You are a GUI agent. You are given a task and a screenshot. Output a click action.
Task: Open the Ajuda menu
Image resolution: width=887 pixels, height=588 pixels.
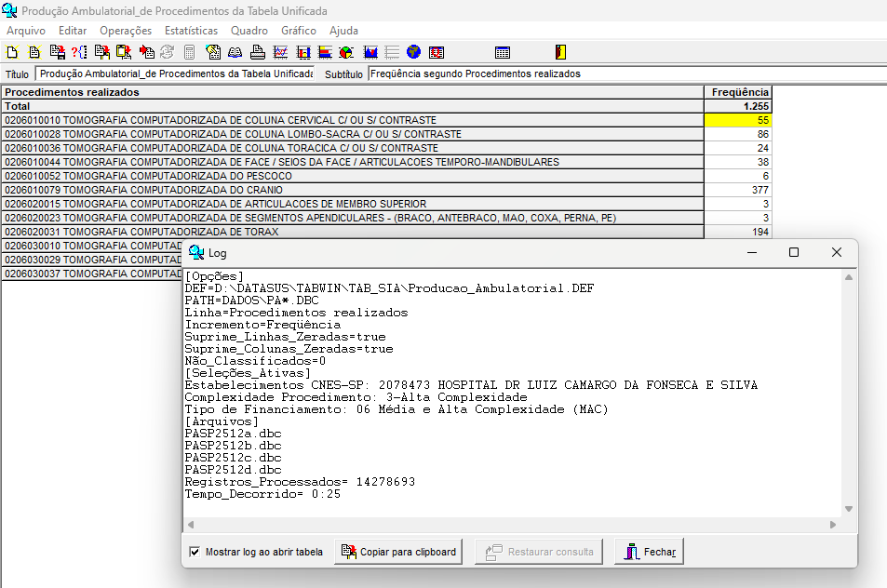coord(344,31)
